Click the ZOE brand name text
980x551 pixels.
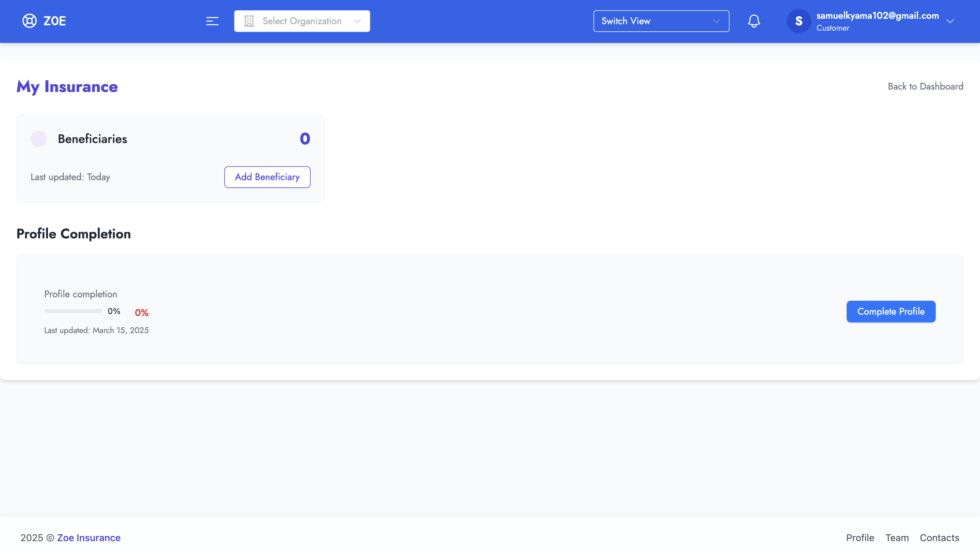click(54, 21)
